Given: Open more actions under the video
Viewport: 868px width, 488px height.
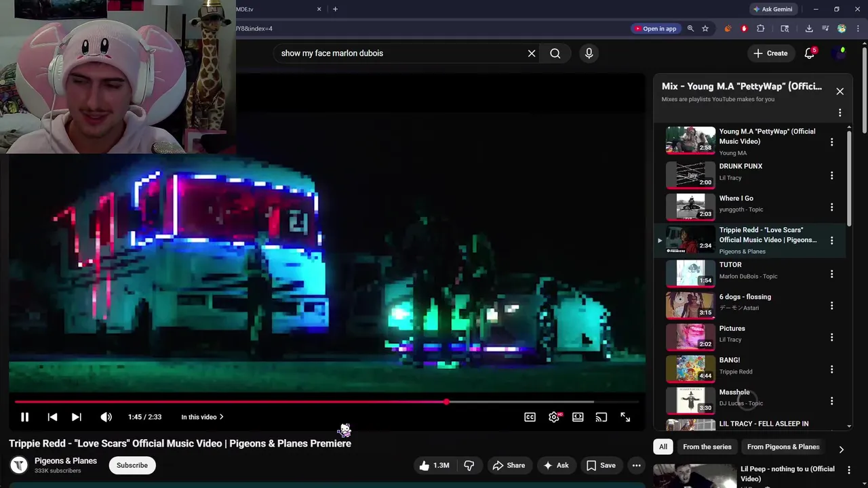Looking at the screenshot, I should (x=636, y=465).
